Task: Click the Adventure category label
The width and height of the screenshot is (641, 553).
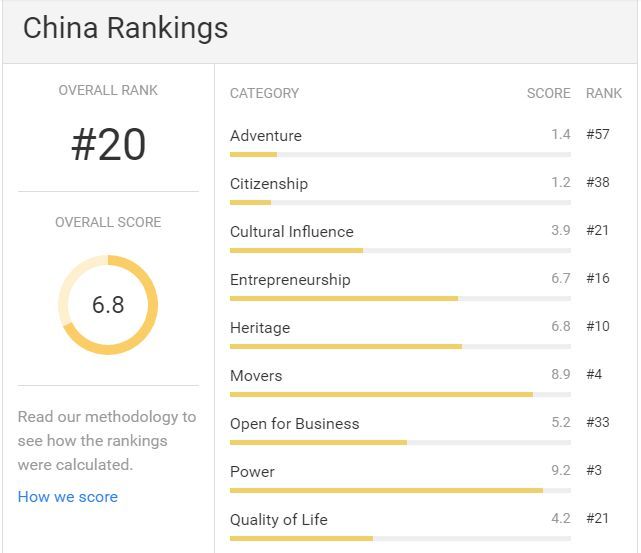Action: tap(266, 136)
